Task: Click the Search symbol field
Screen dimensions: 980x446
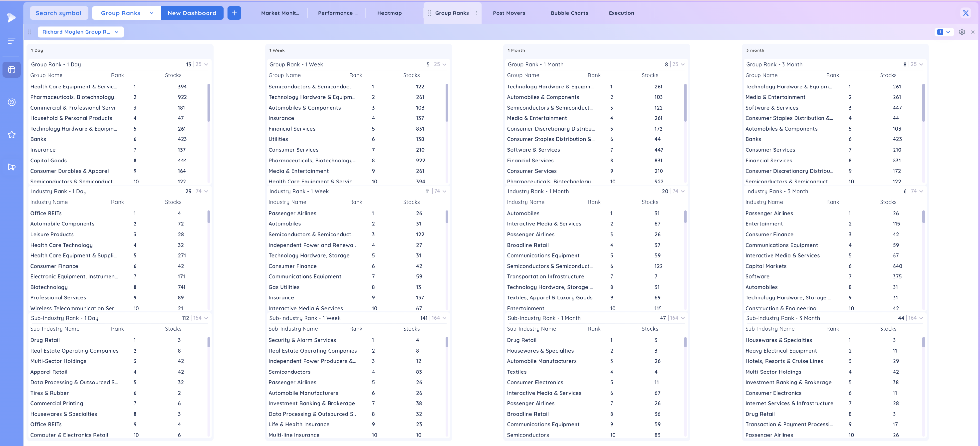Action: pos(59,13)
